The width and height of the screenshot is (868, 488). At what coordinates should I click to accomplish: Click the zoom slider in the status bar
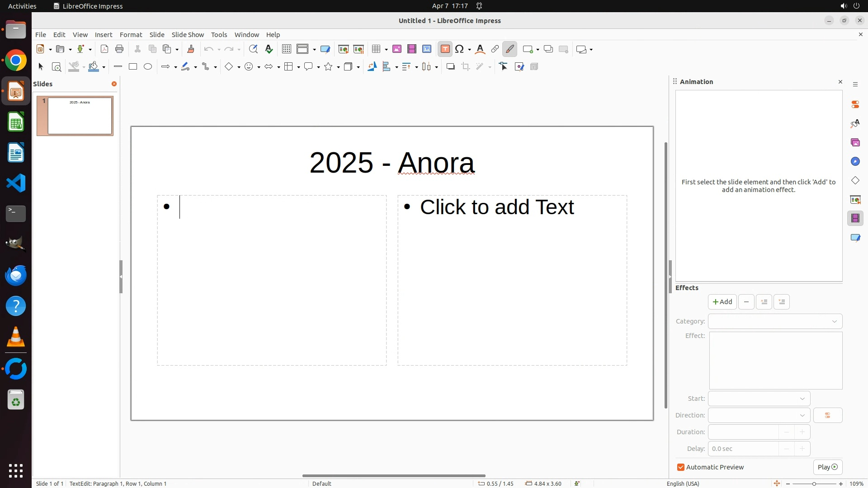pyautogui.click(x=814, y=484)
